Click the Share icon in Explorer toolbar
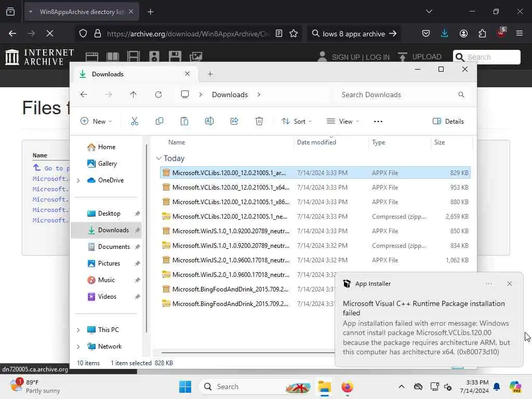This screenshot has width=532, height=399. click(x=234, y=121)
